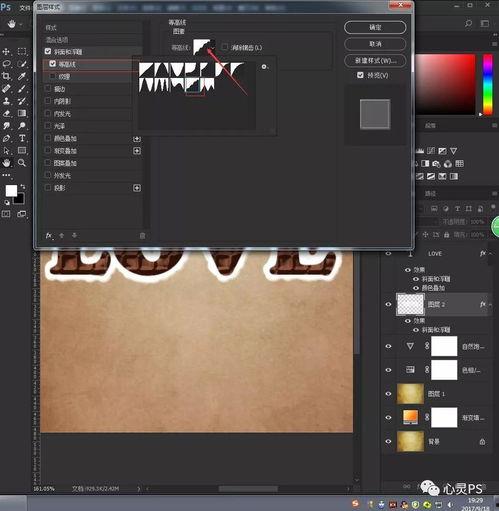Open contour picker gear menu

[264, 67]
